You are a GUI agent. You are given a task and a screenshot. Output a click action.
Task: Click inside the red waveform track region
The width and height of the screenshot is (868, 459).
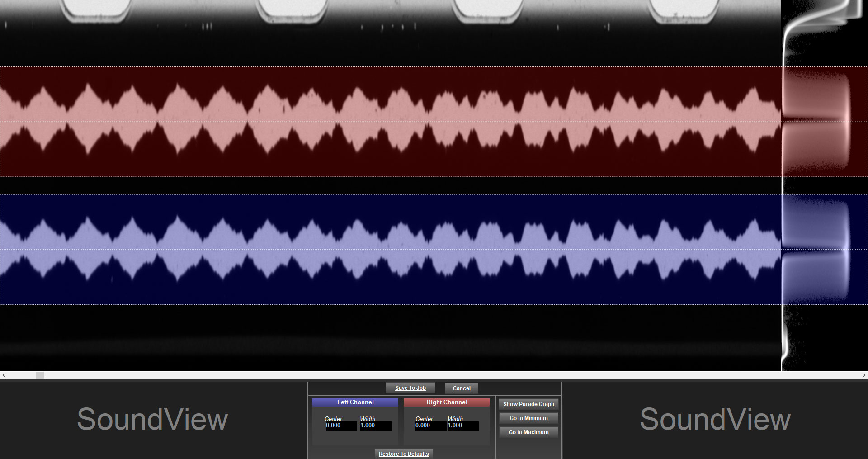pos(389,121)
